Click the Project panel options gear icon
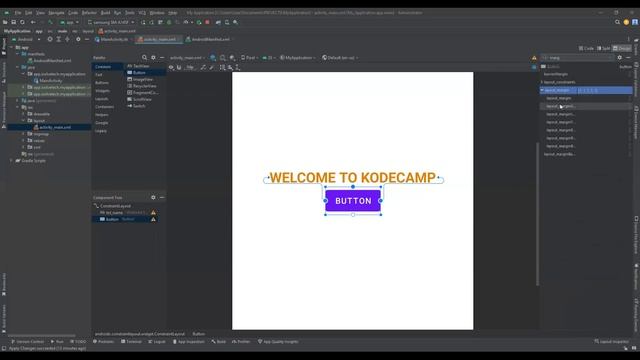Viewport: 640px width, 360px height. pyautogui.click(x=78, y=40)
